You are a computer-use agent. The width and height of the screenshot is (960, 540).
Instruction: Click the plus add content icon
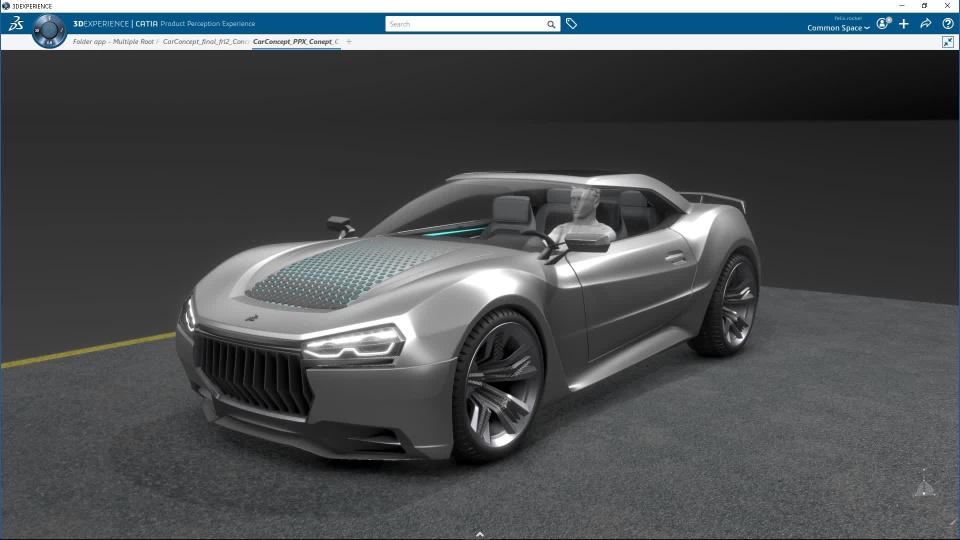point(904,24)
